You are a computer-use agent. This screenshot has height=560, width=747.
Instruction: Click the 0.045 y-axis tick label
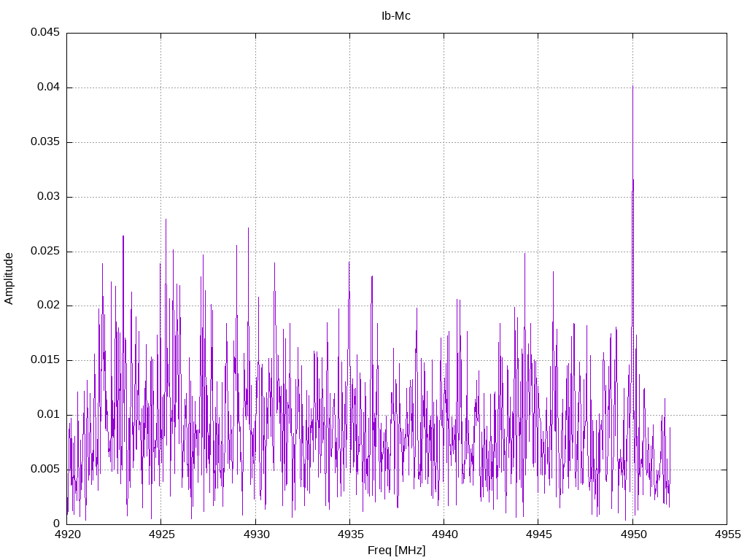[x=44, y=33]
